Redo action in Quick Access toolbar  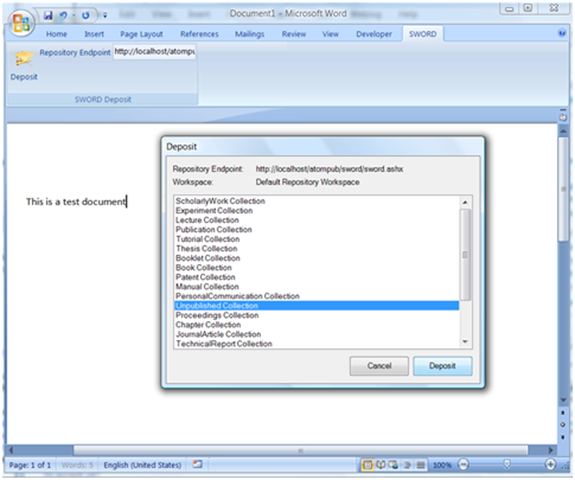(x=85, y=15)
